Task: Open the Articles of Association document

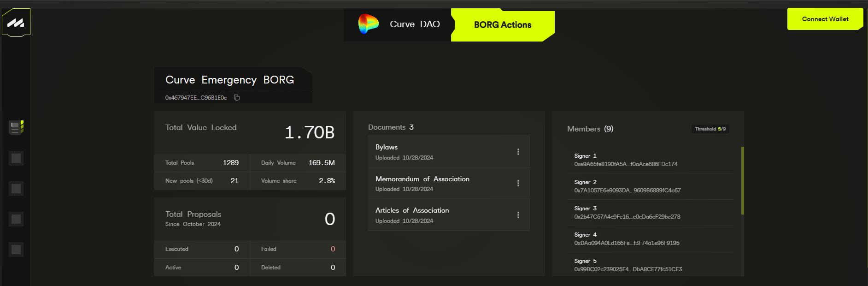Action: [412, 210]
